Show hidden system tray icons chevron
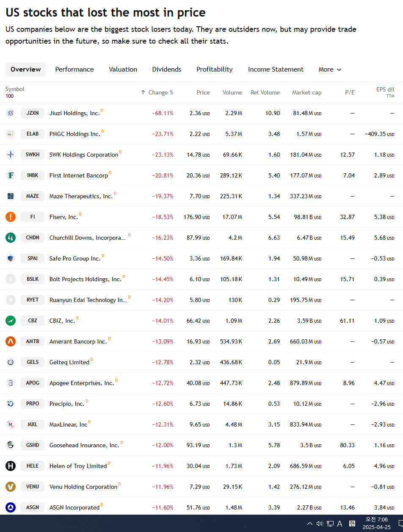The width and height of the screenshot is (403, 532). click(x=310, y=524)
